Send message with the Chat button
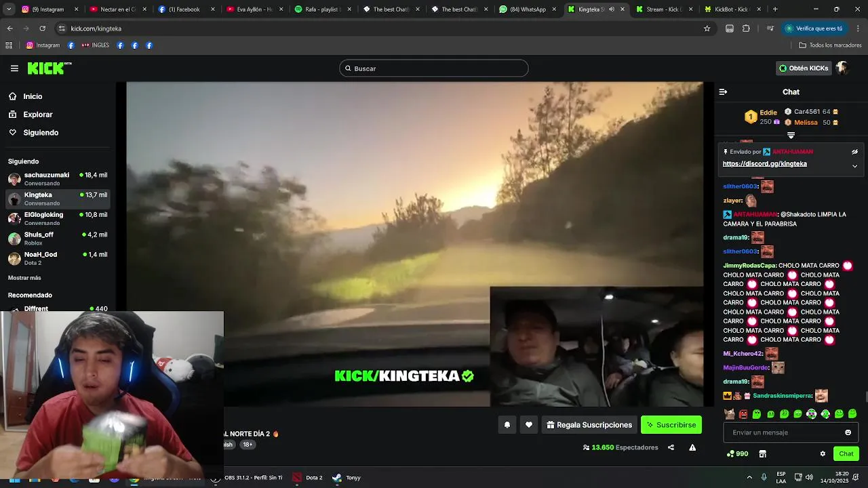 click(846, 454)
